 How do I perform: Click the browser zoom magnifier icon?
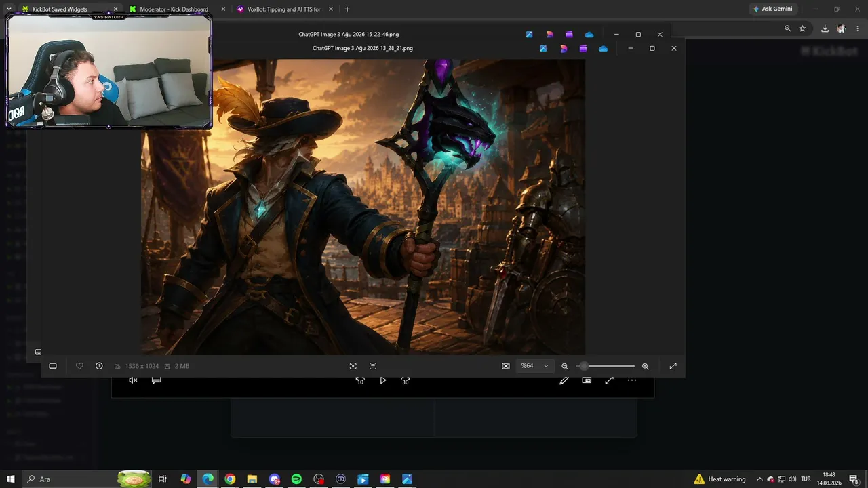click(x=787, y=28)
